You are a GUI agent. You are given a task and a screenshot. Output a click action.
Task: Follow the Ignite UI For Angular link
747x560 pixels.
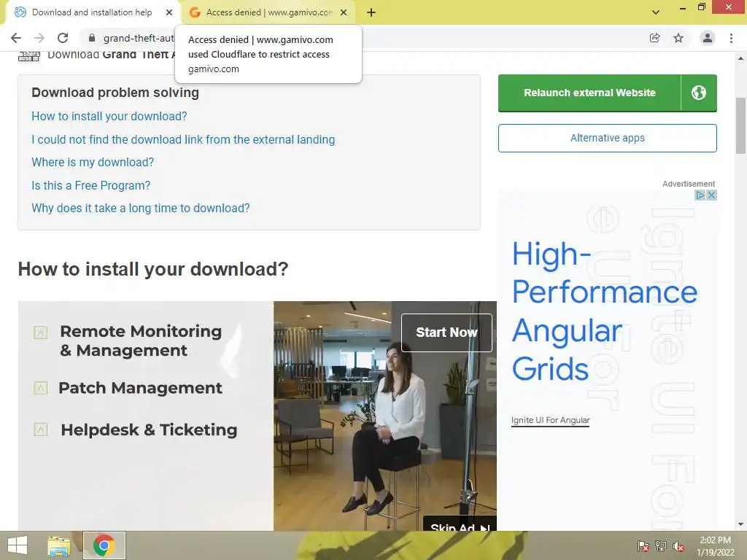point(550,420)
